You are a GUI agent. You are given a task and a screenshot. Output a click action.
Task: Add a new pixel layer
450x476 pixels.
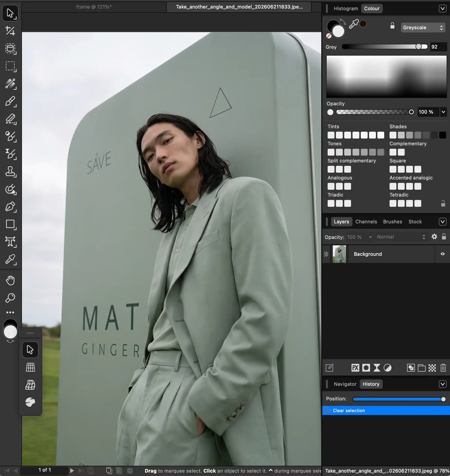[x=432, y=368]
